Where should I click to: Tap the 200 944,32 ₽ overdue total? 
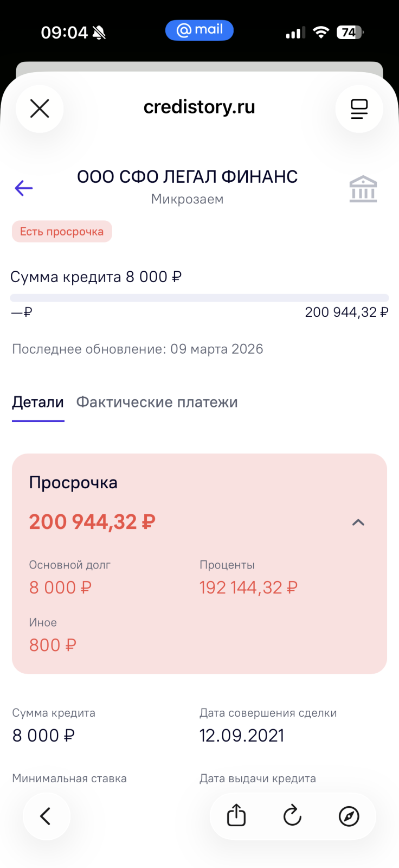click(92, 522)
